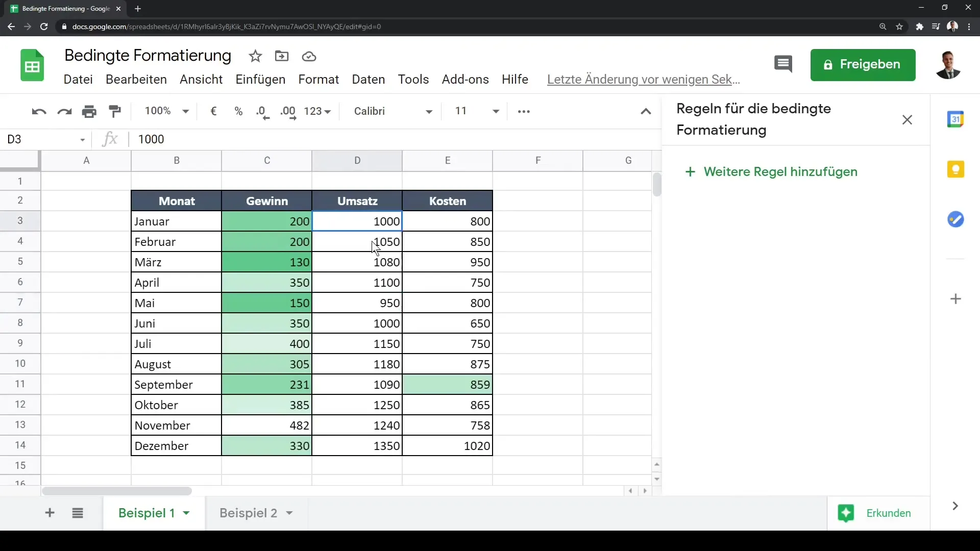Image resolution: width=980 pixels, height=551 pixels.
Task: Open font size 11 dropdown
Action: 477,111
